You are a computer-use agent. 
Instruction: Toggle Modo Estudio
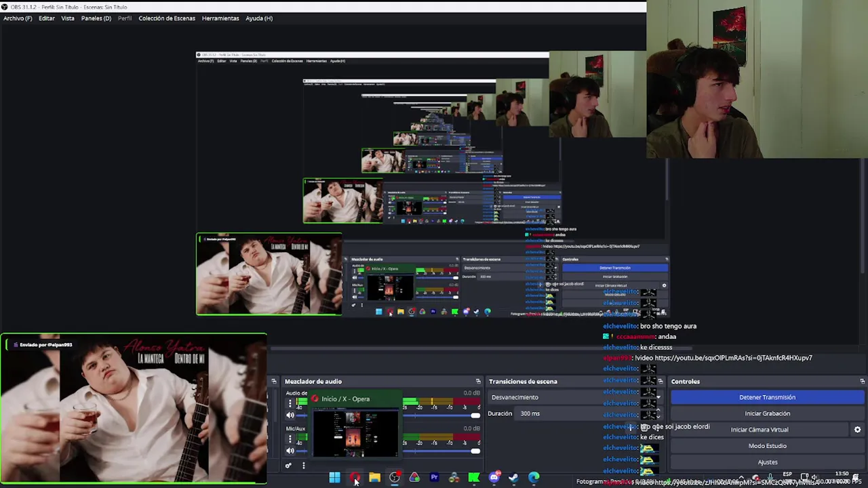[767, 446]
